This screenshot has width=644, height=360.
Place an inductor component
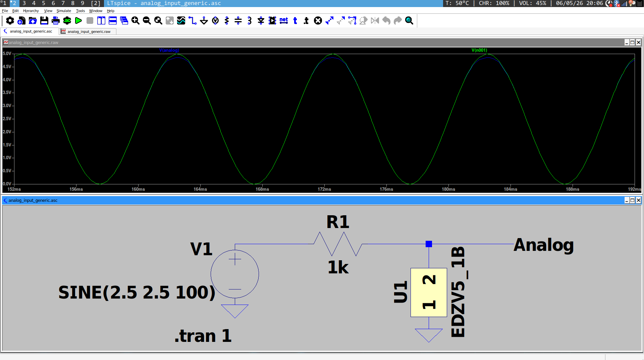(x=250, y=20)
